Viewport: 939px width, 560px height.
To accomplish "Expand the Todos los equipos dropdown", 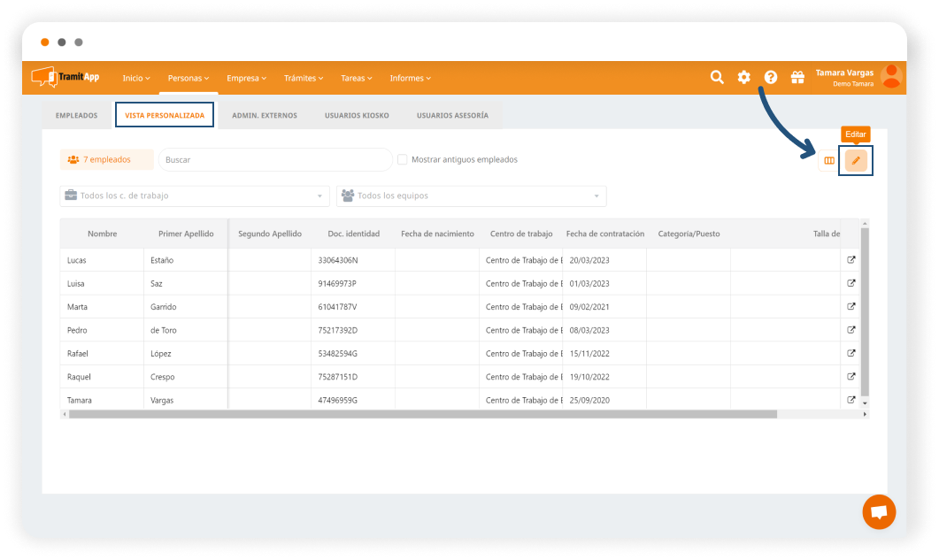I will coord(471,196).
